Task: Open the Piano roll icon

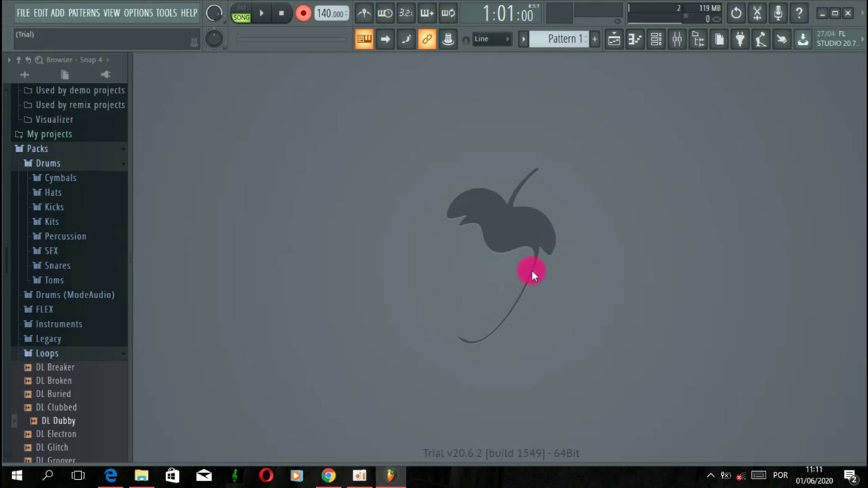Action: 635,39
